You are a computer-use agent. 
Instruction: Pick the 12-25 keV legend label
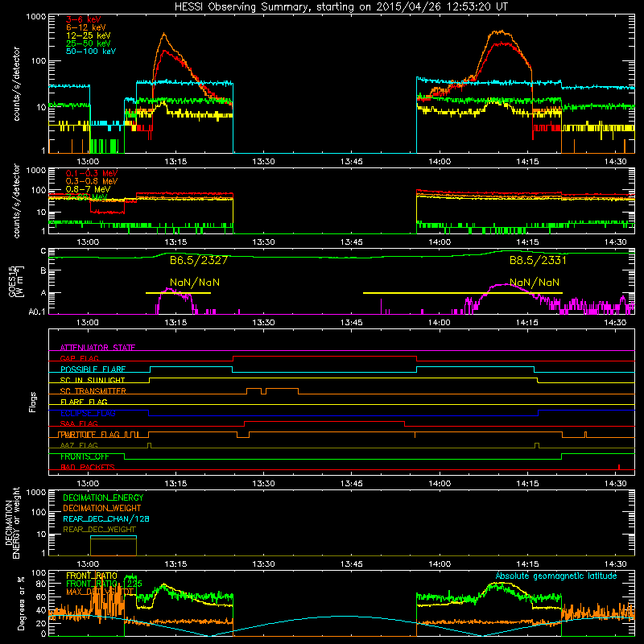tap(88, 35)
